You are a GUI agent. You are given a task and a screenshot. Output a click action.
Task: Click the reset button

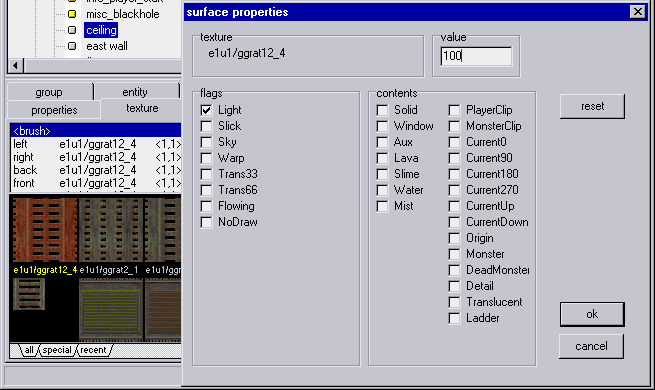pos(592,106)
